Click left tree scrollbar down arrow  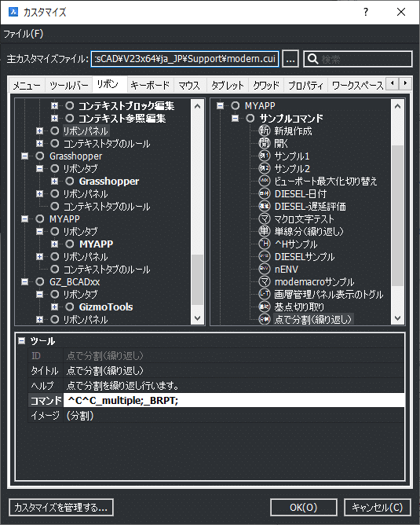click(x=197, y=318)
